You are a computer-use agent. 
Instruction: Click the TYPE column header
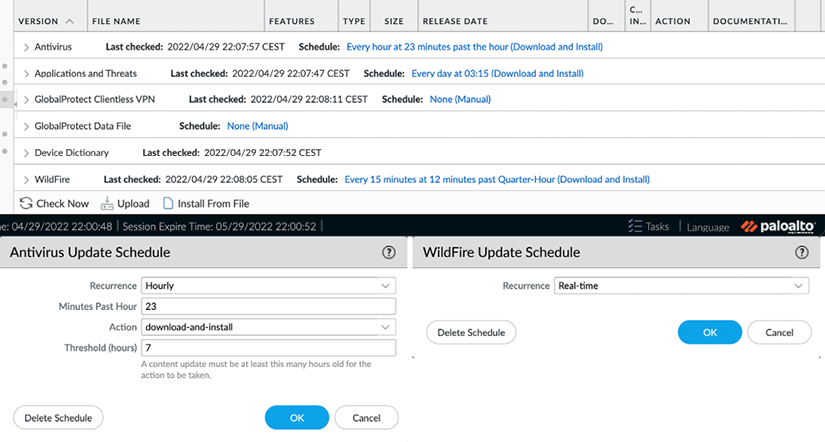tap(354, 22)
